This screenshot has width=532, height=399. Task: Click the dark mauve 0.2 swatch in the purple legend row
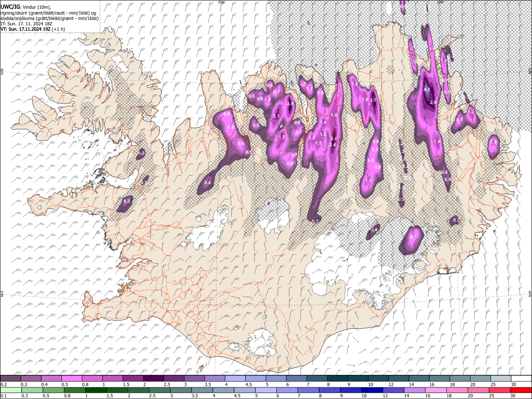tap(11, 378)
